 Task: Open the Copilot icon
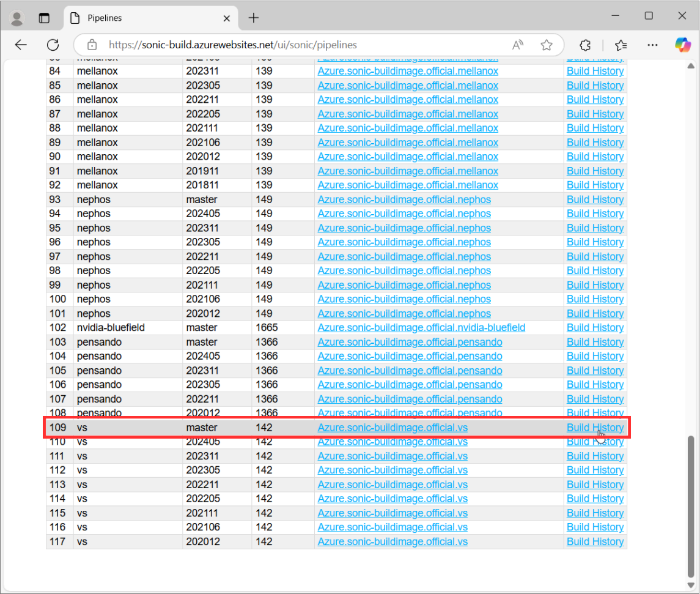pos(683,45)
